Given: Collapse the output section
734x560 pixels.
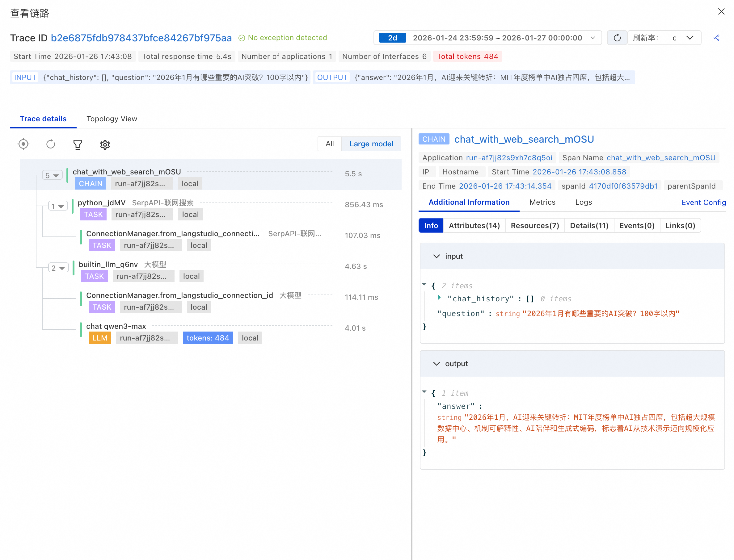Looking at the screenshot, I should [436, 363].
